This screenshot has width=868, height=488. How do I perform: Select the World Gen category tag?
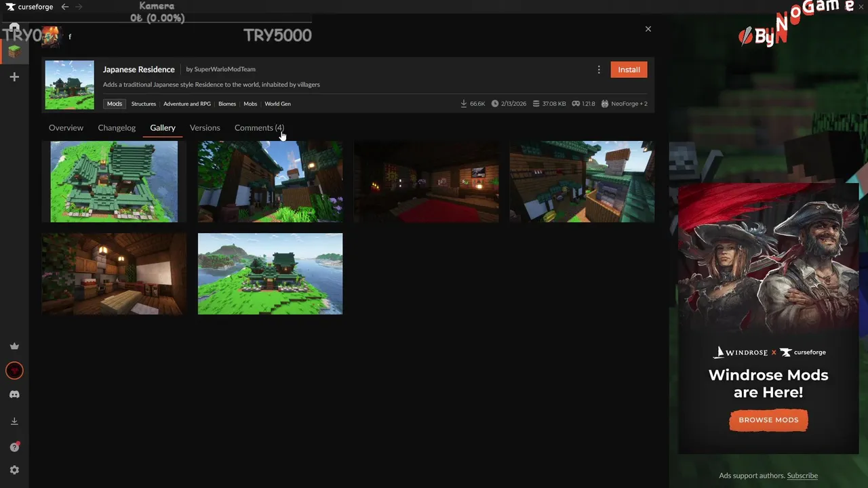[277, 104]
